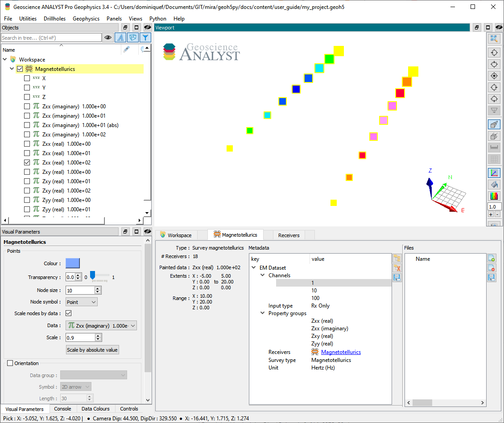The image size is (504, 423).
Task: Follow the Magnetotellurics receivers link
Action: coord(341,352)
